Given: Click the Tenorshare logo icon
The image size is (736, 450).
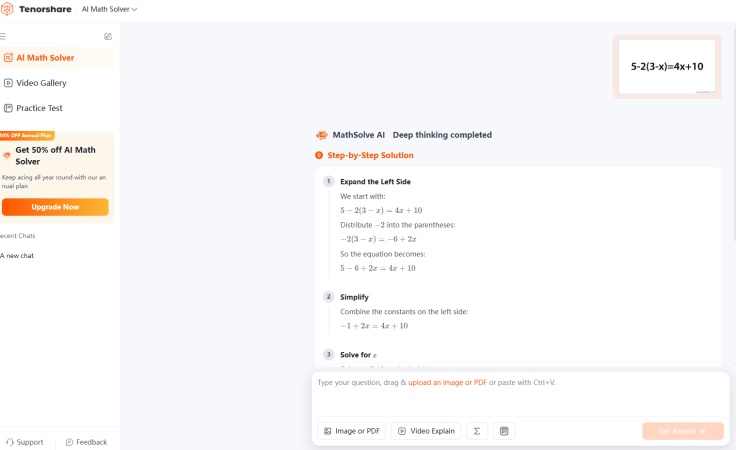Looking at the screenshot, I should coord(7,9).
